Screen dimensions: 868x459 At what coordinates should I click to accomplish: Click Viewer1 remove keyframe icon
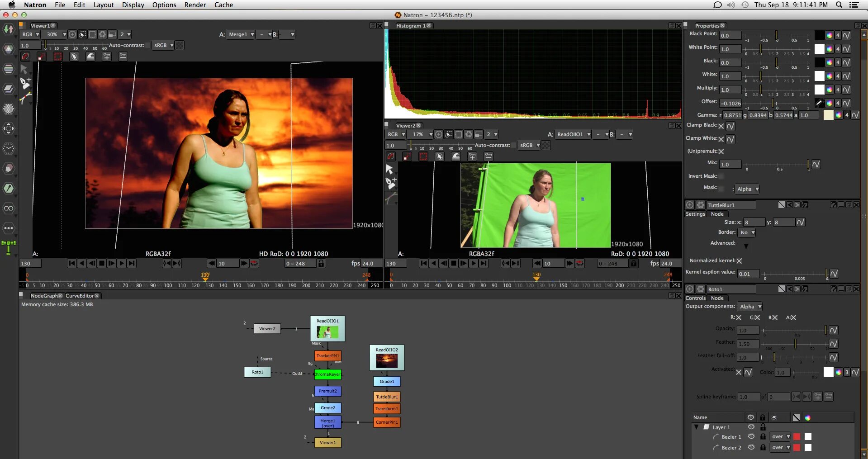(123, 57)
